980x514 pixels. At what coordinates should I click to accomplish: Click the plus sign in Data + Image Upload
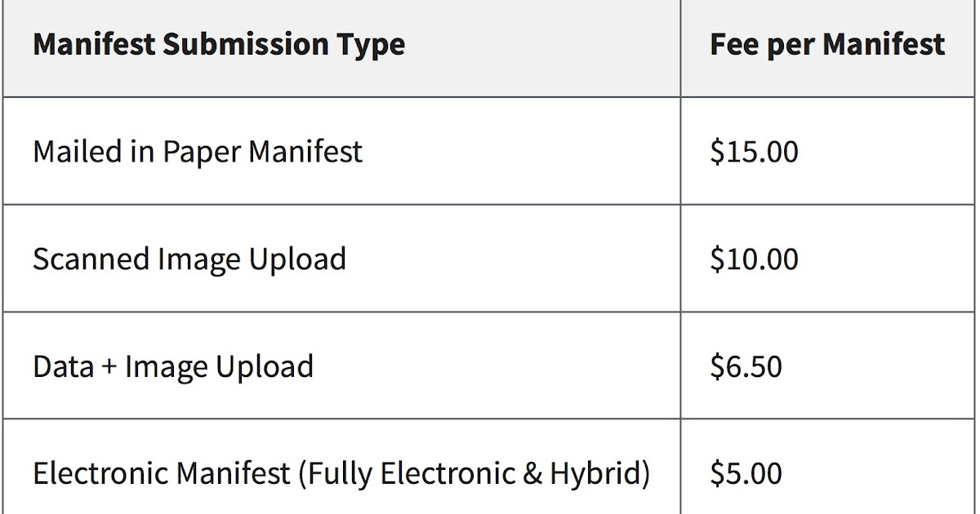[109, 367]
